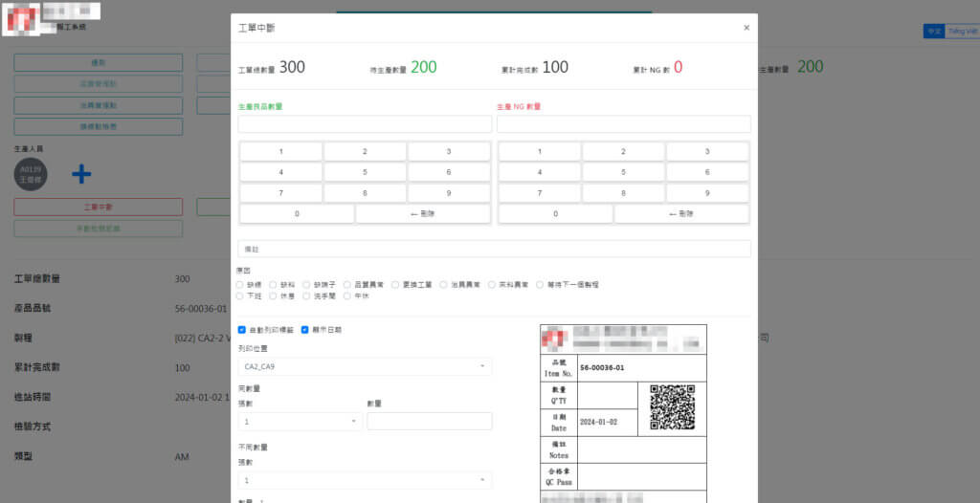
Task: Close the 工單中斷 dialog
Action: point(746,29)
